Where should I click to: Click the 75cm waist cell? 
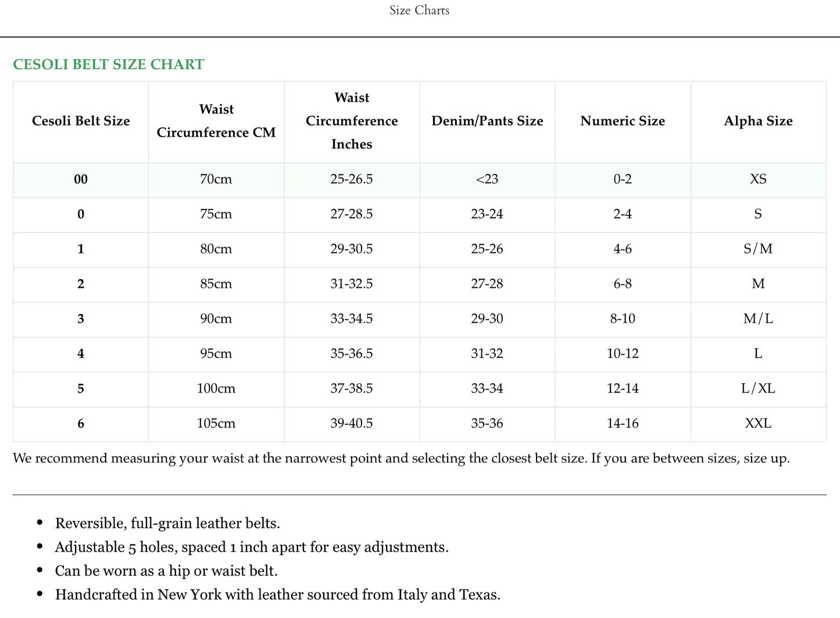pyautogui.click(x=216, y=214)
